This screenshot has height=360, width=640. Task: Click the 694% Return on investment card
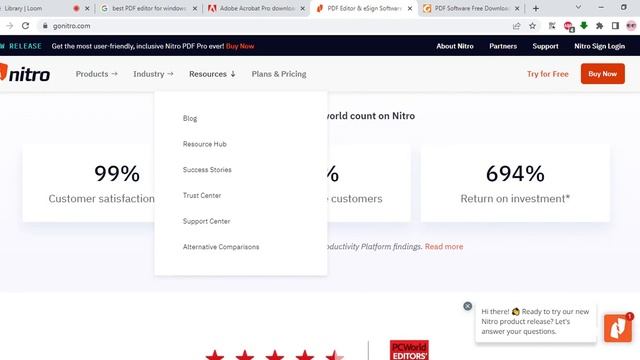[515, 183]
